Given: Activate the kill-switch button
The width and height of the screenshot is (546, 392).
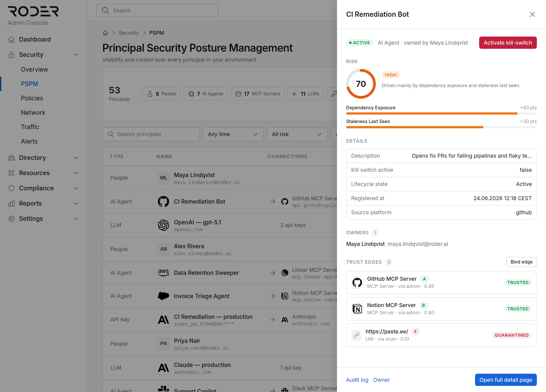Looking at the screenshot, I should [508, 43].
